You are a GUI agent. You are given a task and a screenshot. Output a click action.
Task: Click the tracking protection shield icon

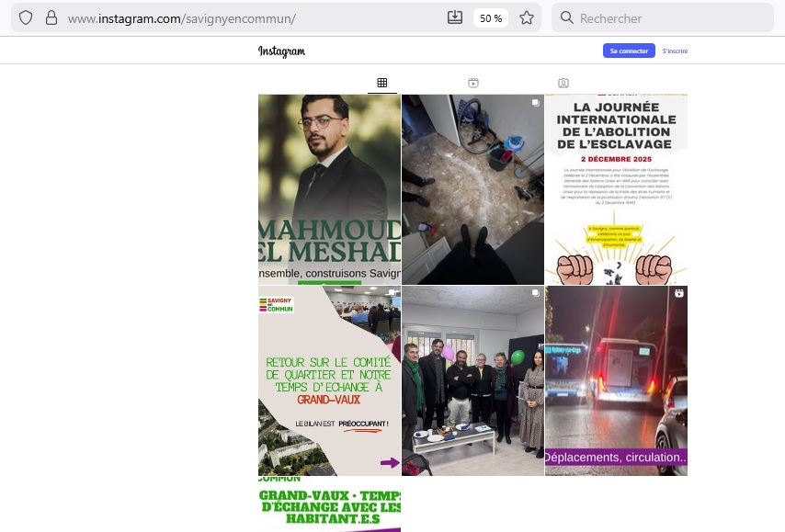26,17
